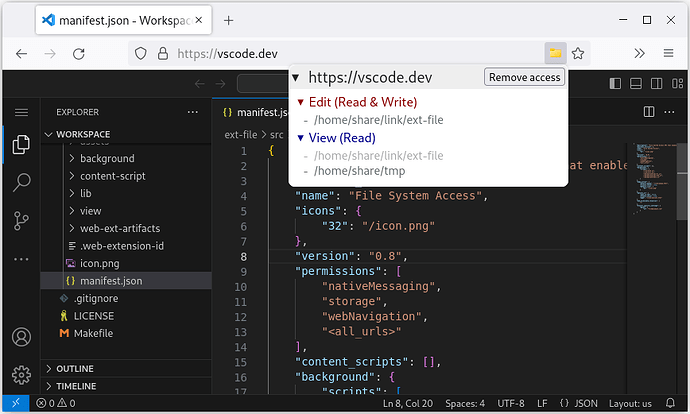Viewport: 690px width, 414px height.
Task: Click the split editor icon
Action: [x=648, y=112]
